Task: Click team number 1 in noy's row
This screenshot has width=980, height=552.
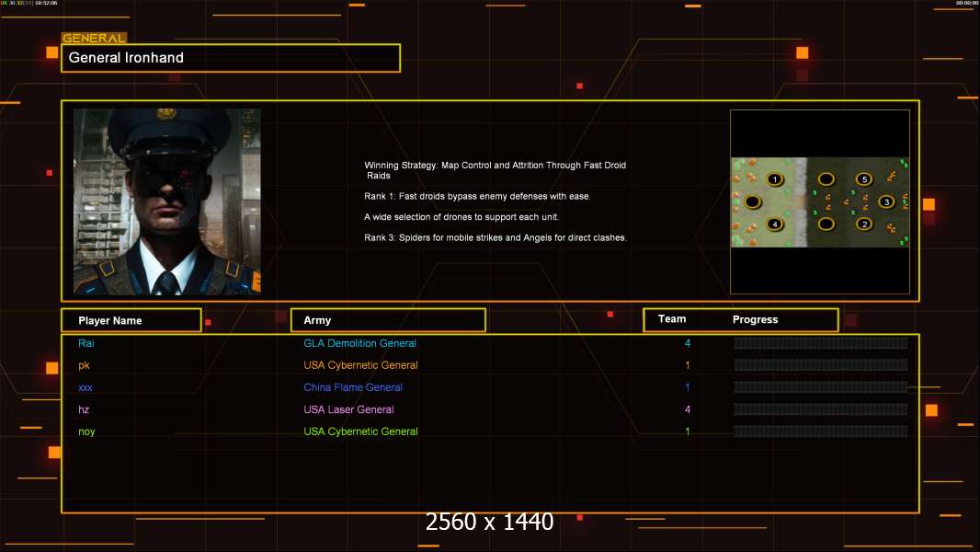Action: tap(688, 431)
